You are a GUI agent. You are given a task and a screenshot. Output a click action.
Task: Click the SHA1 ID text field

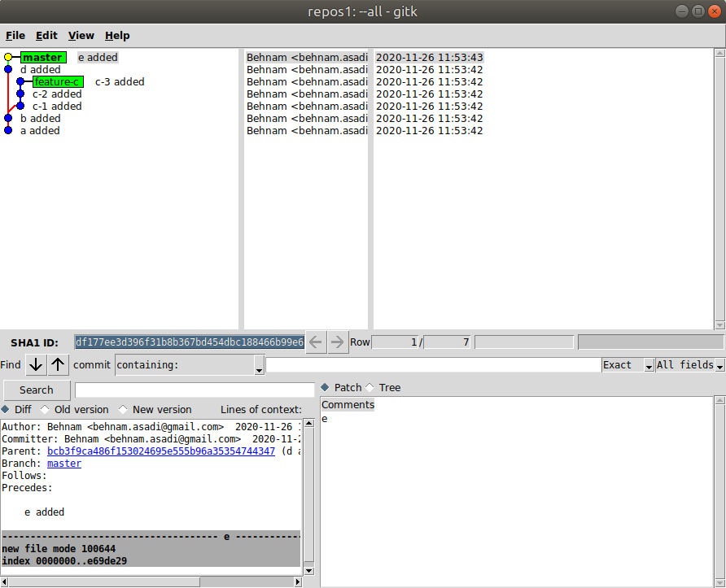click(x=189, y=342)
